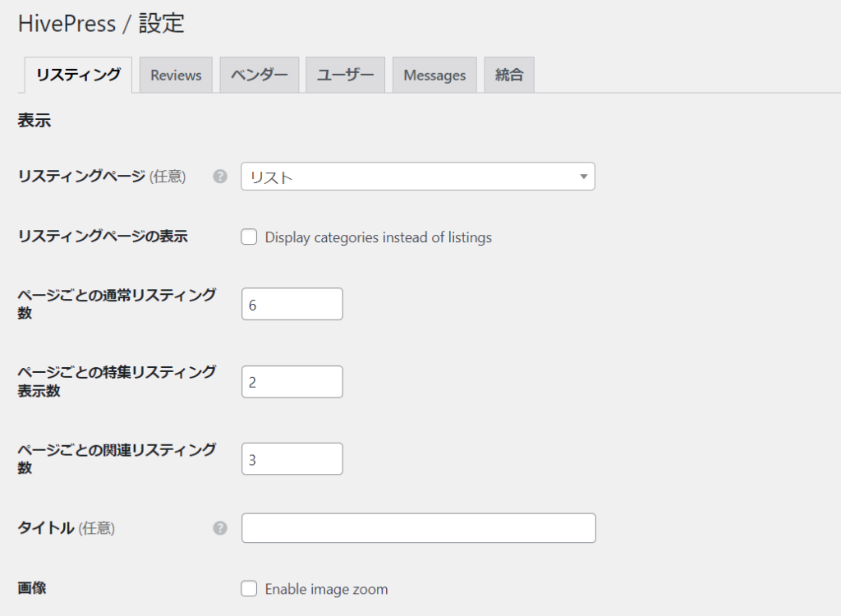Click the help icon beside リスティングページ
841x616 pixels.
[220, 177]
